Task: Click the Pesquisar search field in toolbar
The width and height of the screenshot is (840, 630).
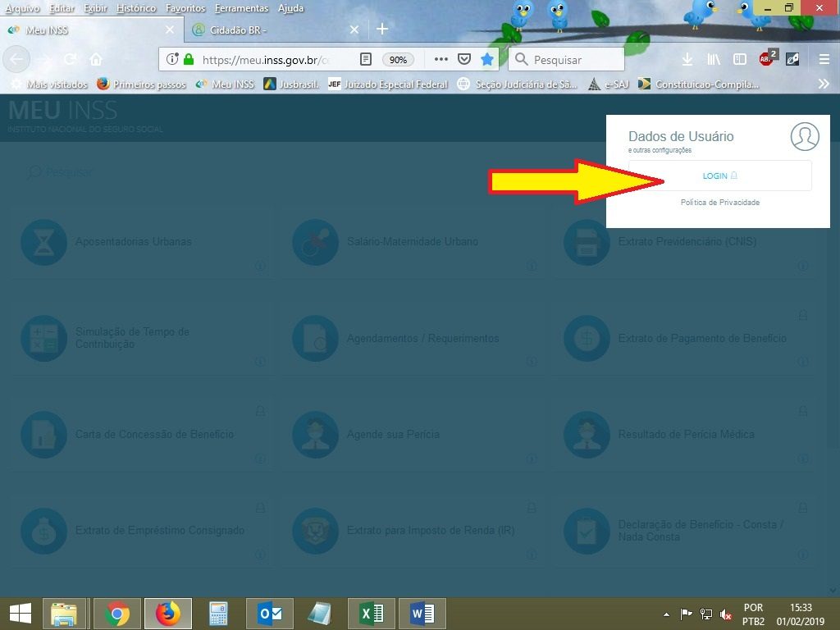Action: pos(566,59)
